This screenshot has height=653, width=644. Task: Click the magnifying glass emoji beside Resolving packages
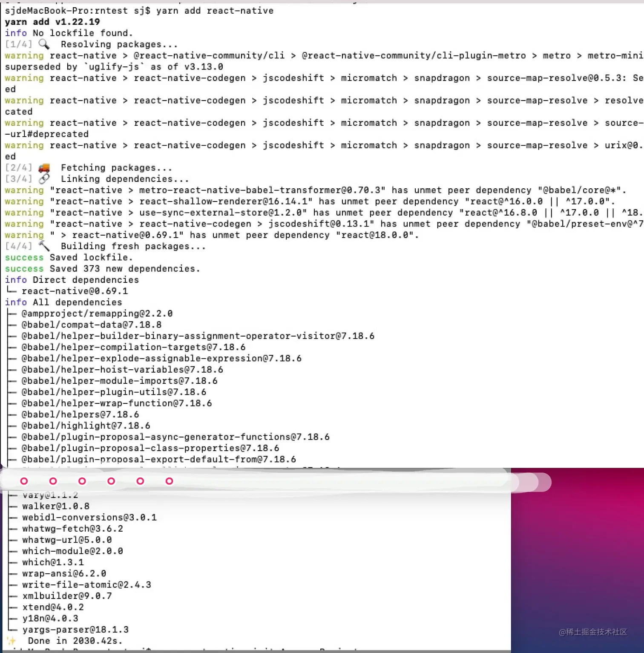click(x=44, y=44)
